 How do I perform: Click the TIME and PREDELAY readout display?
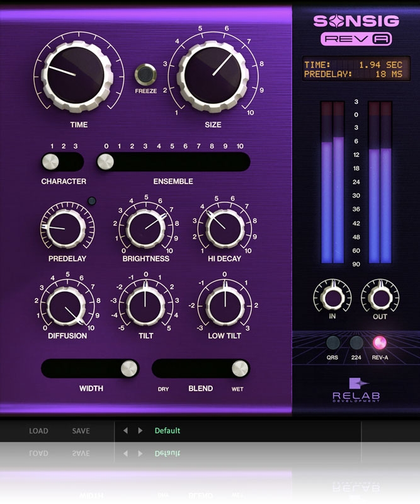tap(356, 69)
